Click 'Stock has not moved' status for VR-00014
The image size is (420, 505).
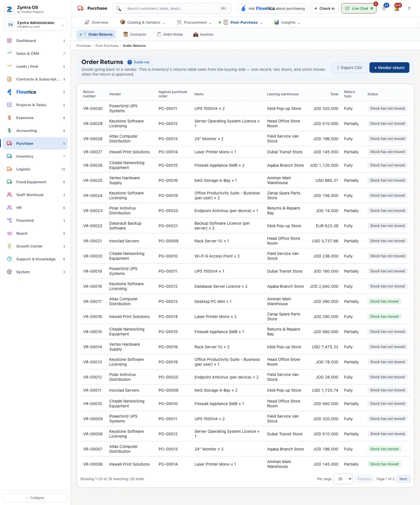point(388,347)
